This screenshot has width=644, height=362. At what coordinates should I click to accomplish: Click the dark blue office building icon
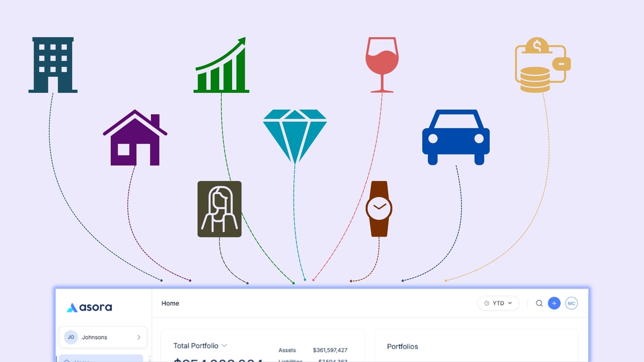[53, 65]
